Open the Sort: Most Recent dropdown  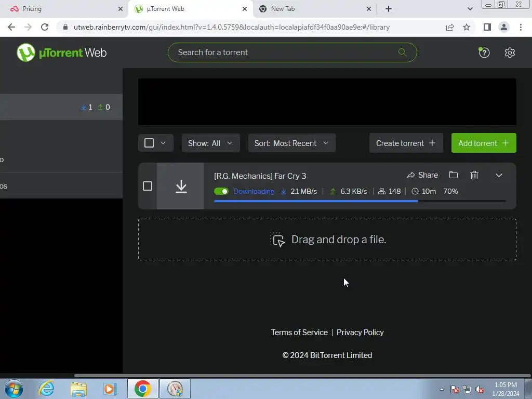[292, 143]
